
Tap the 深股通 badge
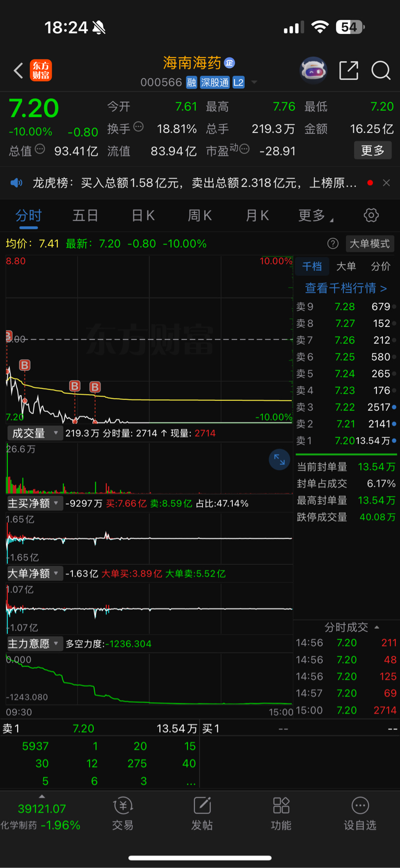pos(215,82)
